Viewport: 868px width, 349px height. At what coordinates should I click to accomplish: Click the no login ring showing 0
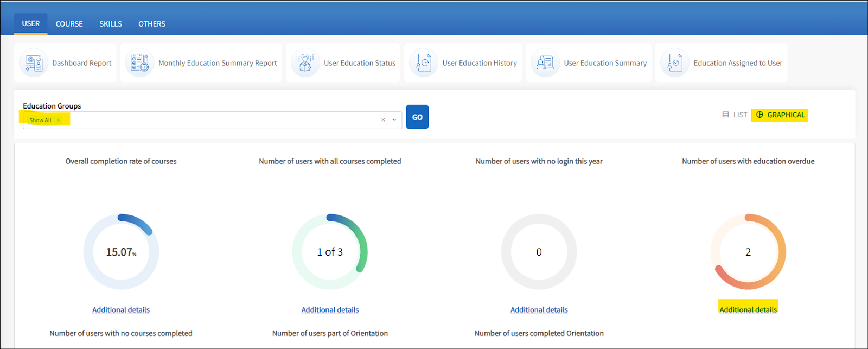539,252
